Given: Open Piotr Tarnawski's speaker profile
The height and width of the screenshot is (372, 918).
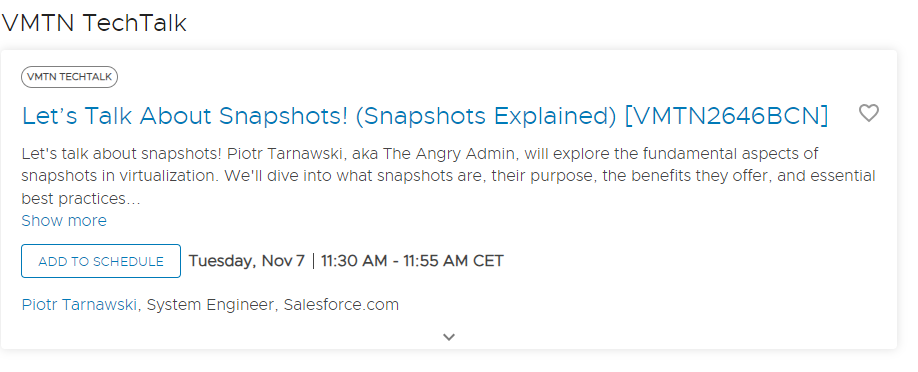Looking at the screenshot, I should pyautogui.click(x=79, y=305).
